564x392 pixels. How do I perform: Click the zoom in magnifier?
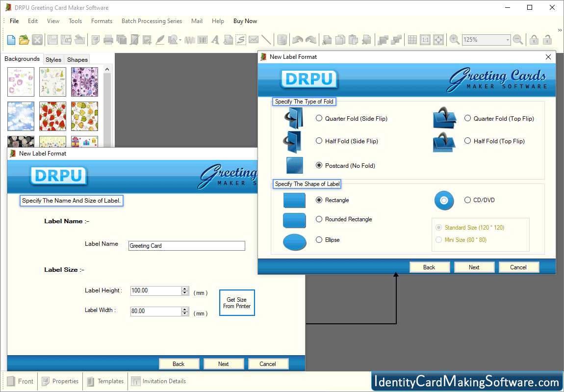(x=454, y=40)
